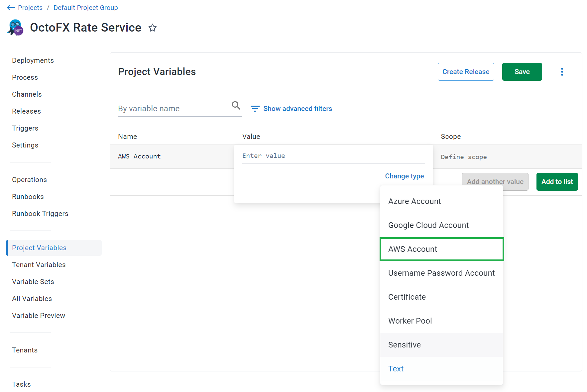Select Certificate variable type
This screenshot has width=587, height=392.
441,297
